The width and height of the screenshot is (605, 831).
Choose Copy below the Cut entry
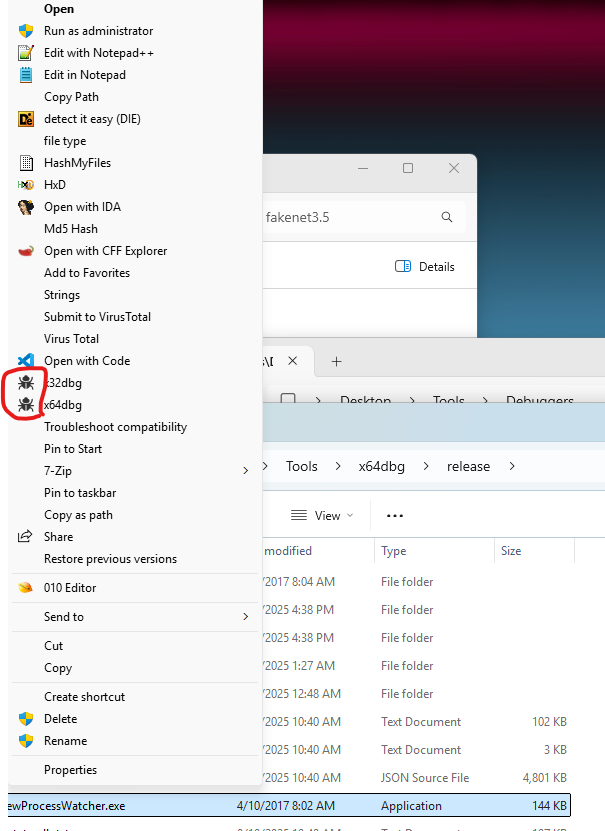click(58, 668)
